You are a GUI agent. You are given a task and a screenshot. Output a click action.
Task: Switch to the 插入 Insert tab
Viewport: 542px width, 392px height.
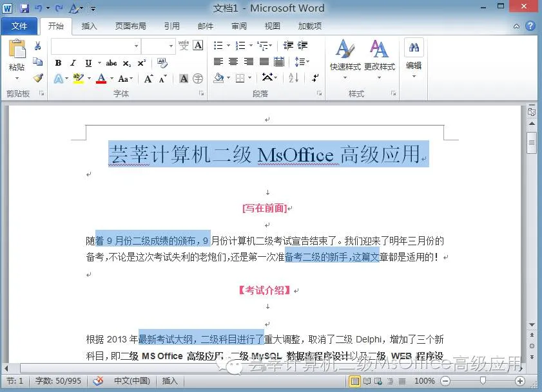pos(89,26)
